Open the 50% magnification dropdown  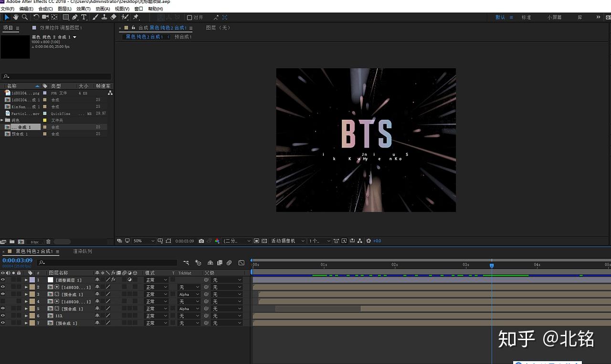pos(144,241)
